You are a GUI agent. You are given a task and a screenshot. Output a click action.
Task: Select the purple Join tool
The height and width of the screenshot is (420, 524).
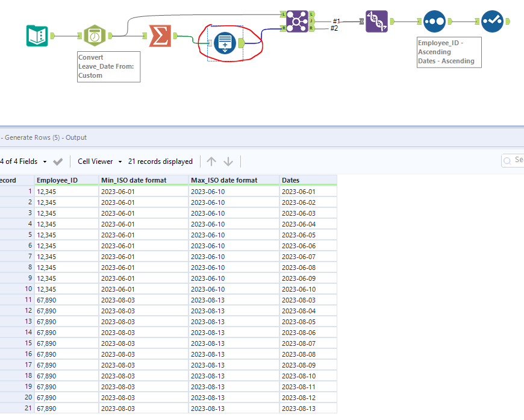[x=297, y=21]
